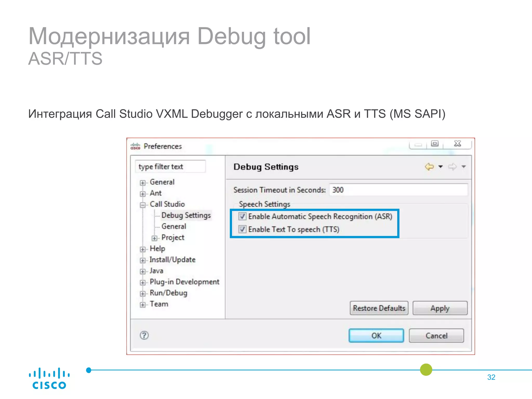Select General under Call Studio
The height and width of the screenshot is (399, 532).
[174, 226]
